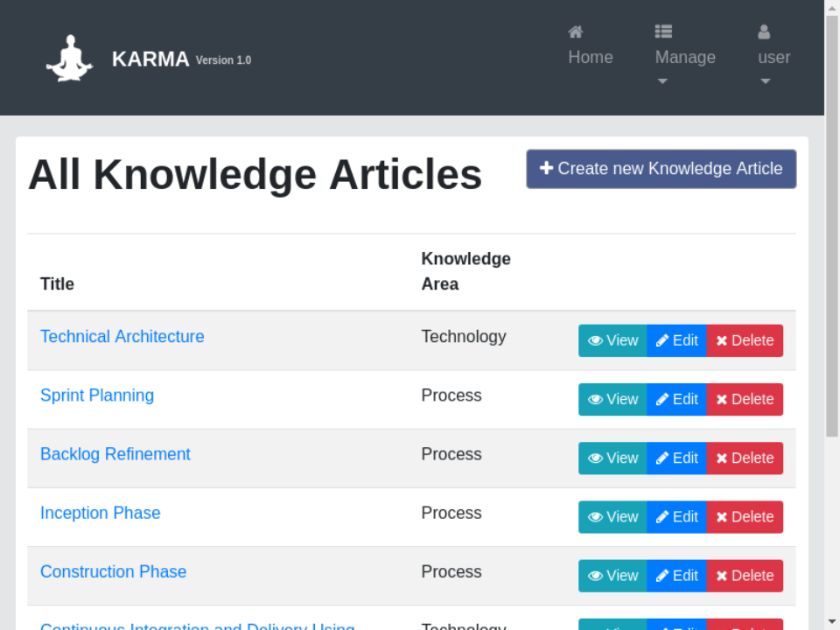
Task: Click X icon in Backlog Refinement row
Action: pyautogui.click(x=722, y=458)
